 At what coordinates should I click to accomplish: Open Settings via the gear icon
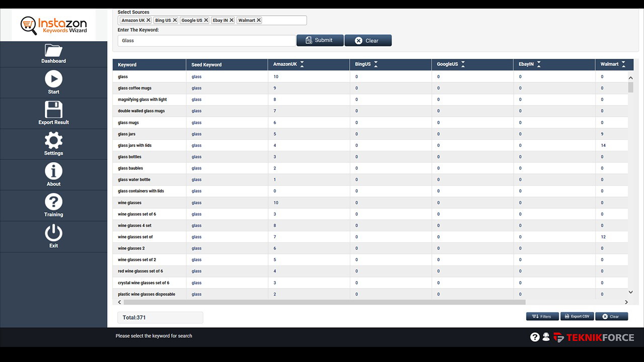click(53, 141)
